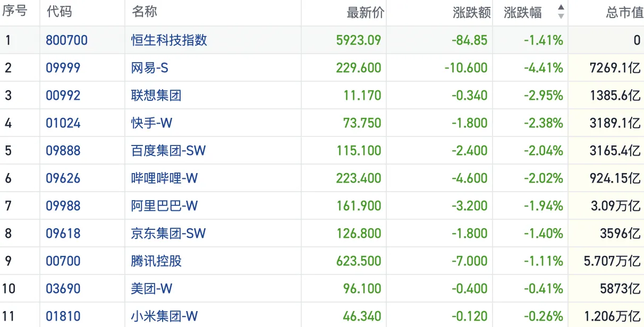Sort by the 总市值 column header
This screenshot has width=644, height=327.
(625, 13)
